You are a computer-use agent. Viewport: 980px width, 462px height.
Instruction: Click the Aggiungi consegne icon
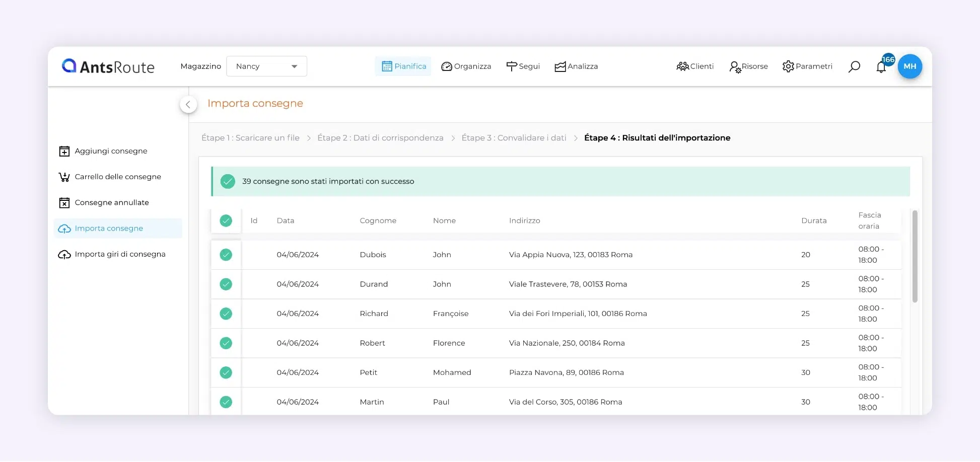[64, 151]
